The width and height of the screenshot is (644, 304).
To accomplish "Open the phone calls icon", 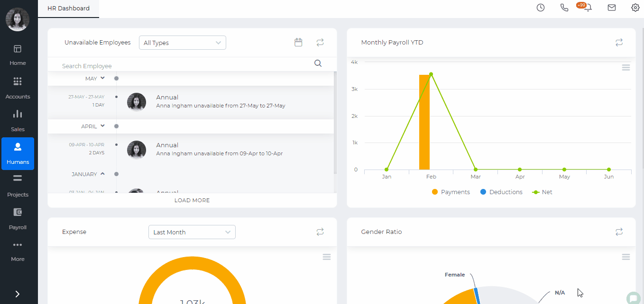I will tap(564, 8).
